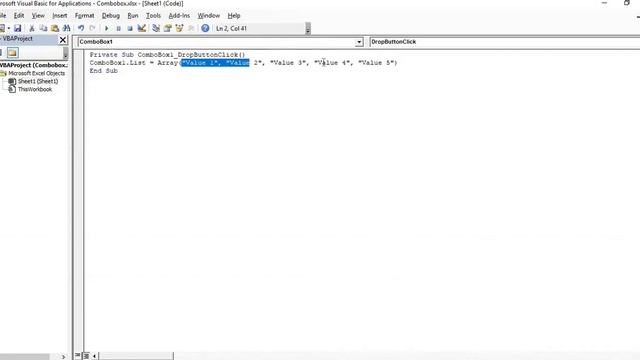Open the Tools menu

[x=153, y=16]
